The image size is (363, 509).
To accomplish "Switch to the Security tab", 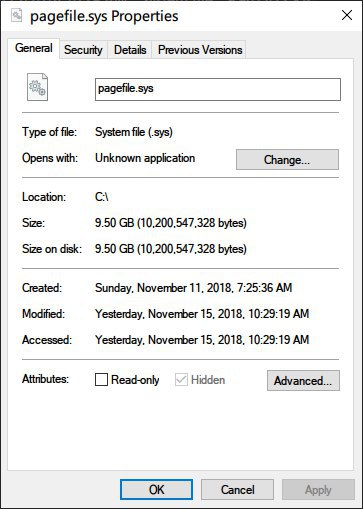I will 83,50.
